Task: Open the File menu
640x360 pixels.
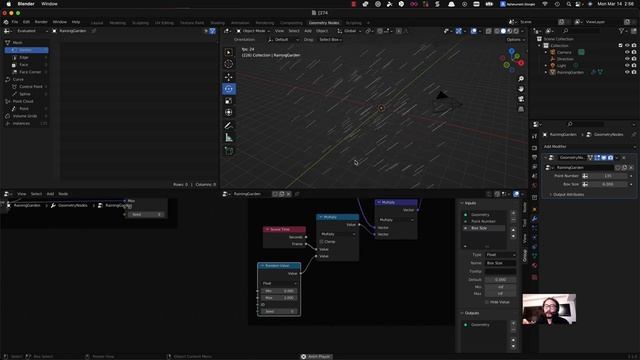Action: click(15, 22)
